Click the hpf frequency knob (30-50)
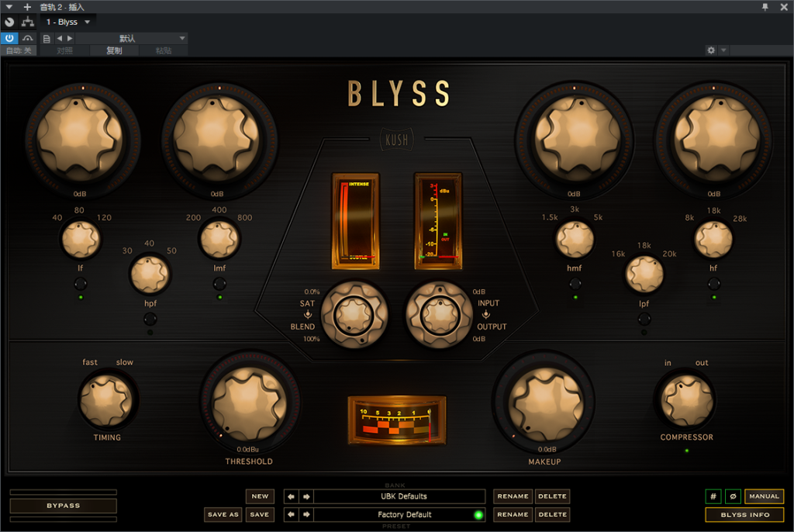 tap(150, 274)
